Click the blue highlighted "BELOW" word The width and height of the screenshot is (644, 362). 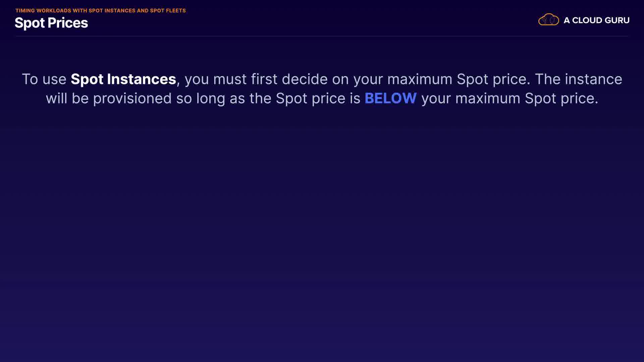pos(390,99)
